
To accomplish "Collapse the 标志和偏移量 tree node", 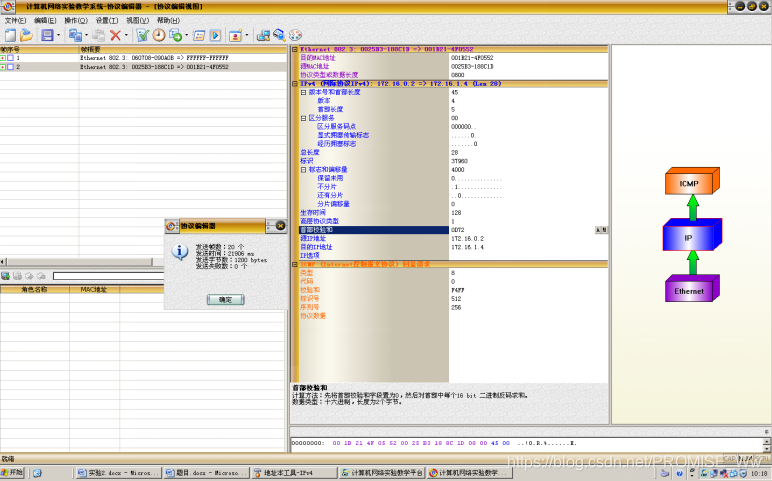I will coord(304,169).
